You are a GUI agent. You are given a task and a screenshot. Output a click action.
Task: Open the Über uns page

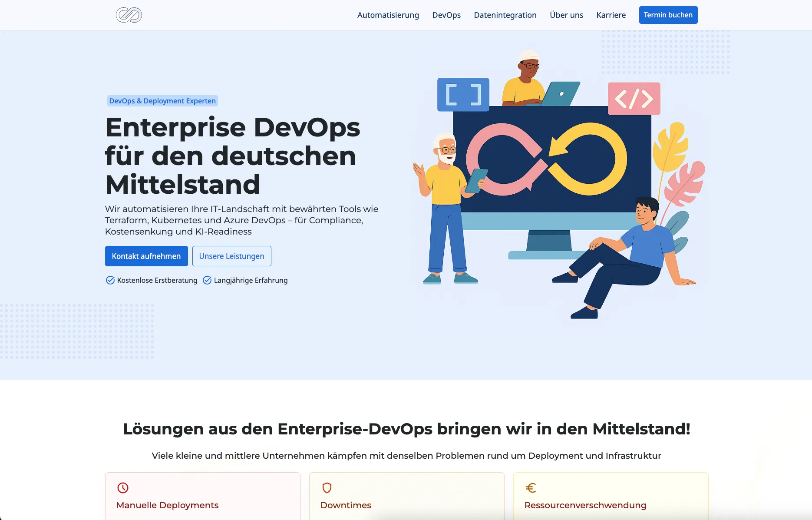(x=566, y=15)
